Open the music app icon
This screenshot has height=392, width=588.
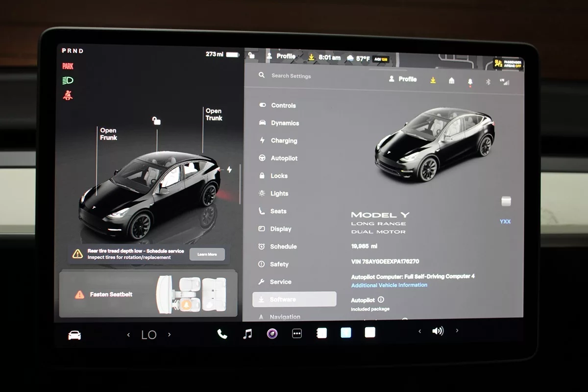click(x=247, y=334)
